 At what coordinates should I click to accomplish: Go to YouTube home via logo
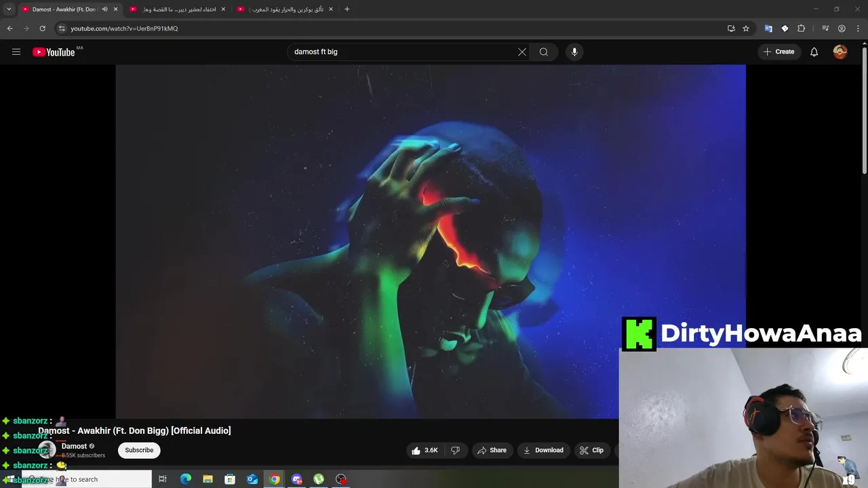[54, 52]
